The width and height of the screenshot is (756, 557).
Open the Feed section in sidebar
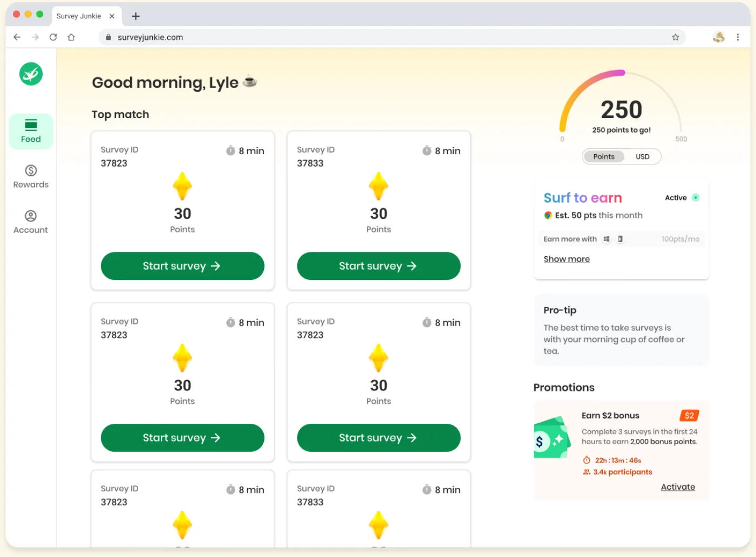click(31, 132)
